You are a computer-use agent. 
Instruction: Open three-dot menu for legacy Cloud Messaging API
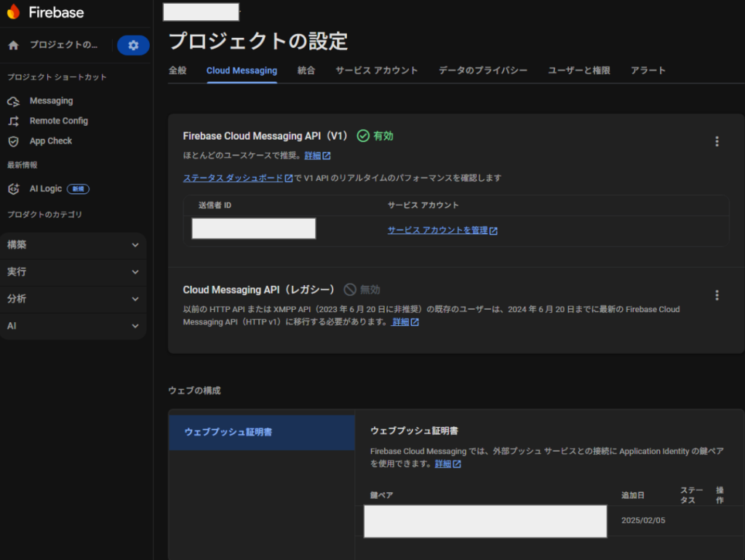coord(717,295)
